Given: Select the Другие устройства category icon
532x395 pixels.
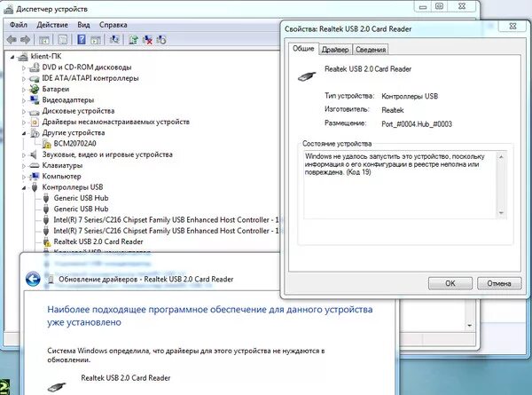Looking at the screenshot, I should coord(35,133).
